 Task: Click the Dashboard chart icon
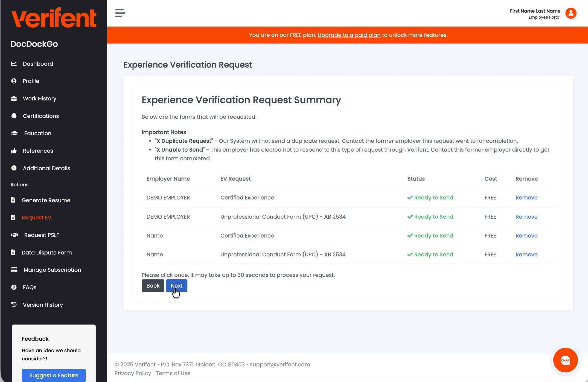[x=14, y=64]
